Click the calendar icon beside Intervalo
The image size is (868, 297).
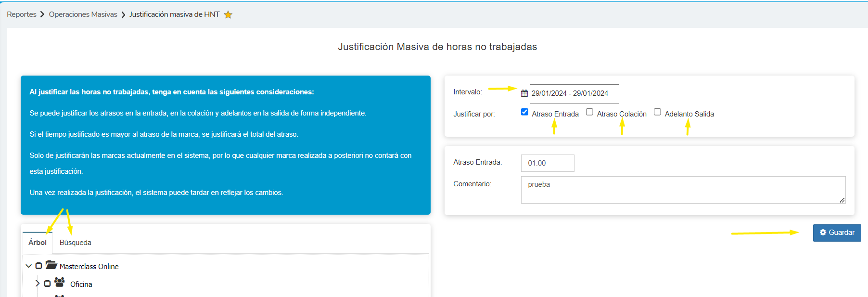[x=524, y=93]
